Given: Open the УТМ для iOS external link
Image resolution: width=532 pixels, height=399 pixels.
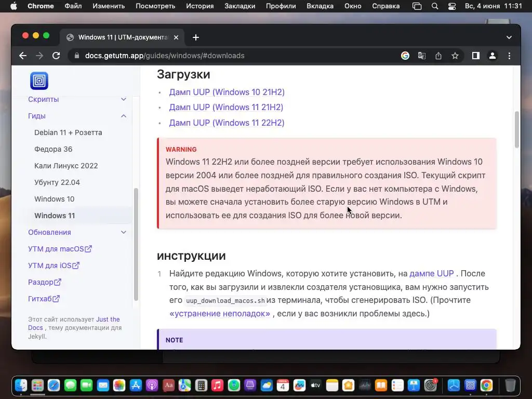Looking at the screenshot, I should pyautogui.click(x=54, y=265).
